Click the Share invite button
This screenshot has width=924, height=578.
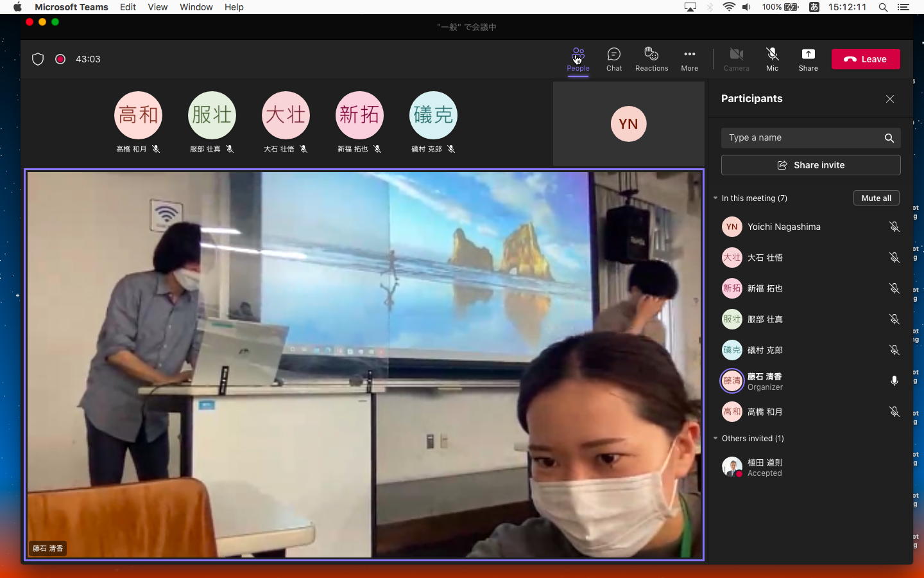click(x=810, y=165)
